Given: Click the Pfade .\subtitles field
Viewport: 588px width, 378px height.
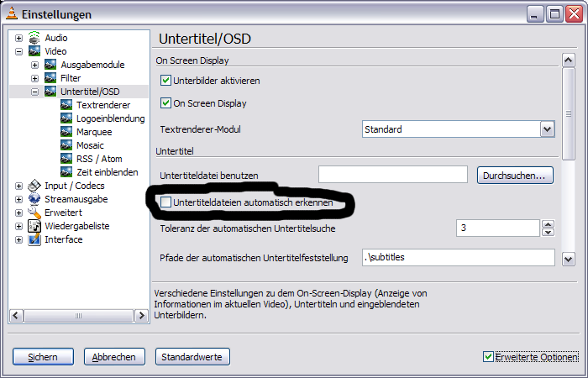Looking at the screenshot, I should point(459,257).
